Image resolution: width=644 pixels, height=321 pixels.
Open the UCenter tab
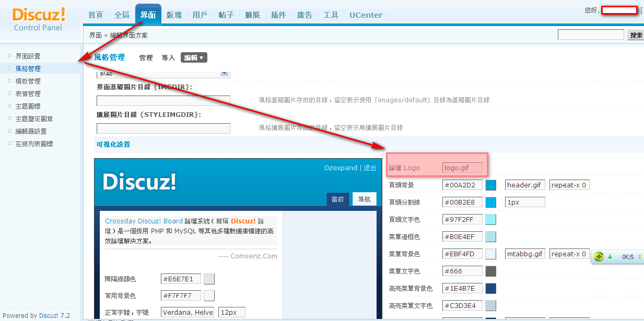coord(366,15)
